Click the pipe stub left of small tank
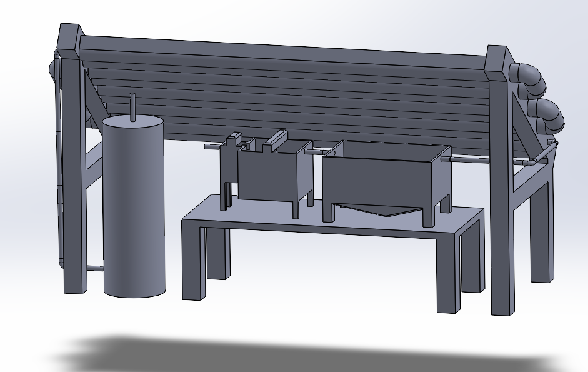This screenshot has width=588, height=372. click(x=211, y=147)
